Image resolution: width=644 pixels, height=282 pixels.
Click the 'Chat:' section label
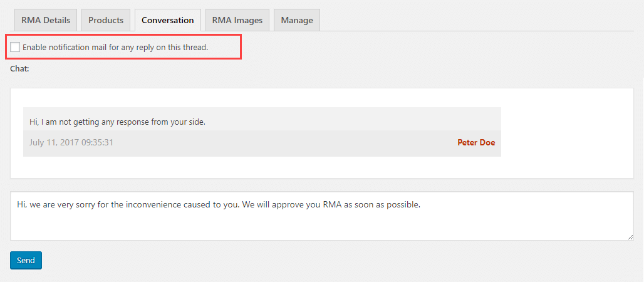click(20, 68)
